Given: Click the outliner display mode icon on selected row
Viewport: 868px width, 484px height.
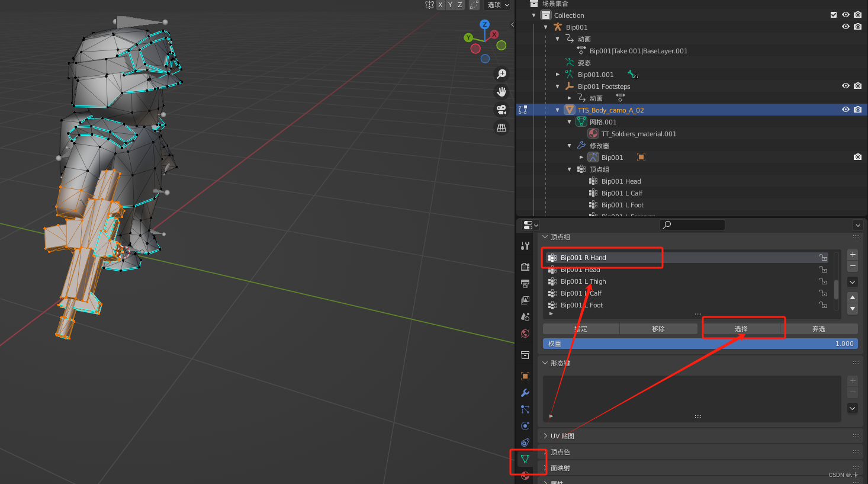Looking at the screenshot, I should [523, 110].
